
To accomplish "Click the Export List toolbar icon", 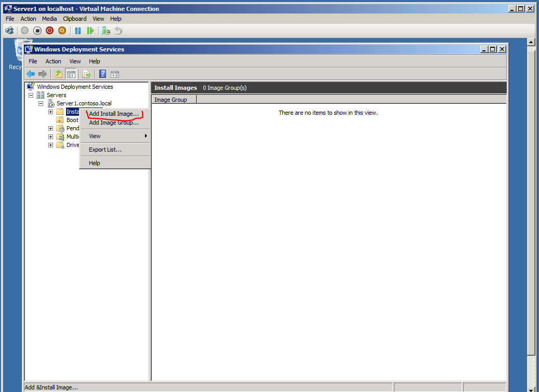I will pyautogui.click(x=87, y=74).
